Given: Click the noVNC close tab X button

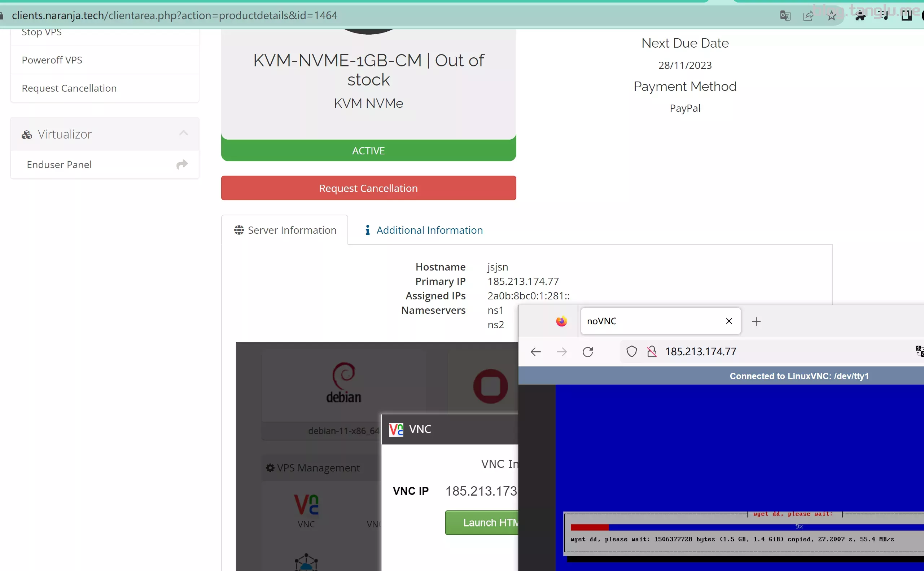Looking at the screenshot, I should [x=728, y=321].
